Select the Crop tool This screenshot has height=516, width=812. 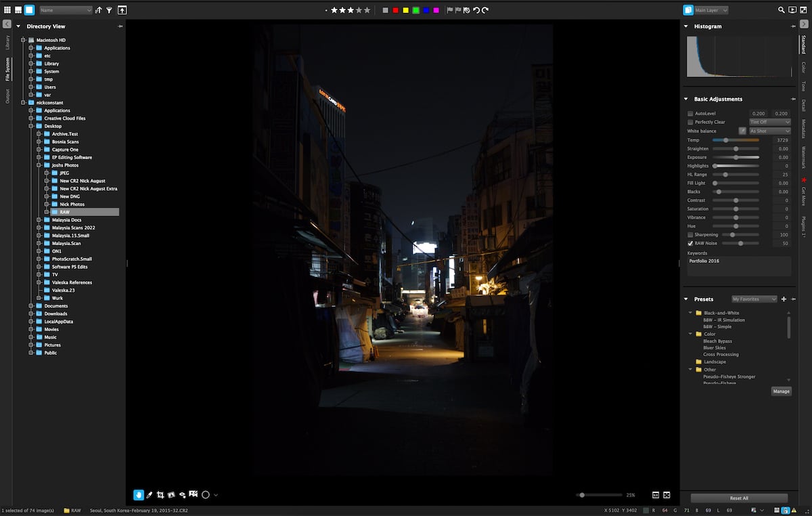[161, 494]
